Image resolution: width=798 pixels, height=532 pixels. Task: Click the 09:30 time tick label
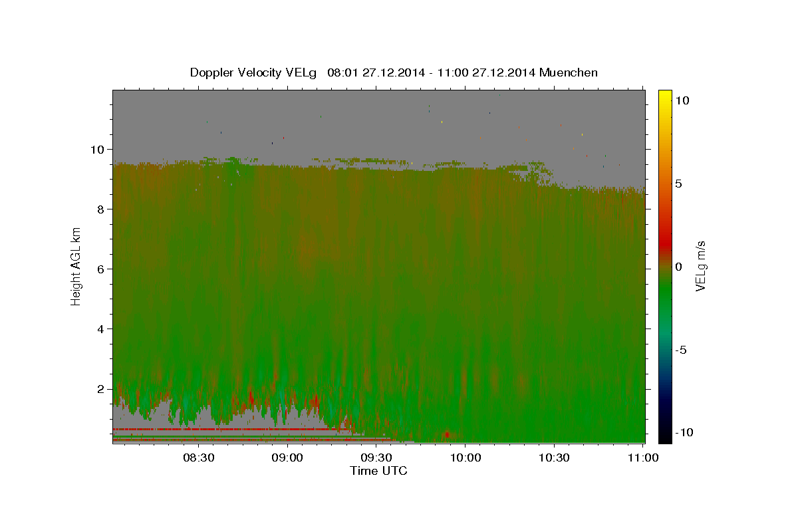tap(376, 458)
